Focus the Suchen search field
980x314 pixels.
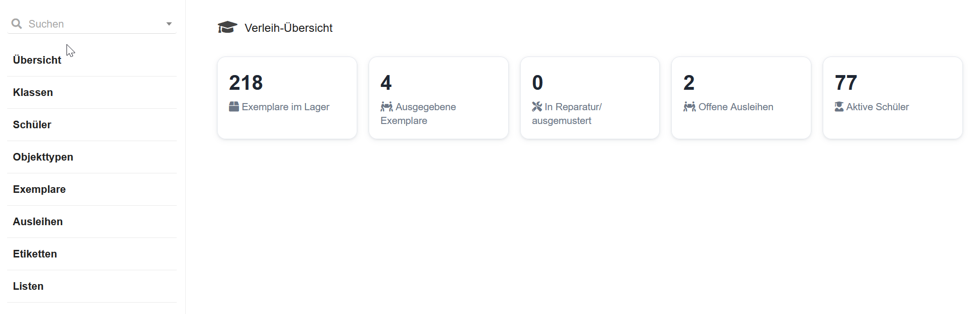[x=92, y=24]
